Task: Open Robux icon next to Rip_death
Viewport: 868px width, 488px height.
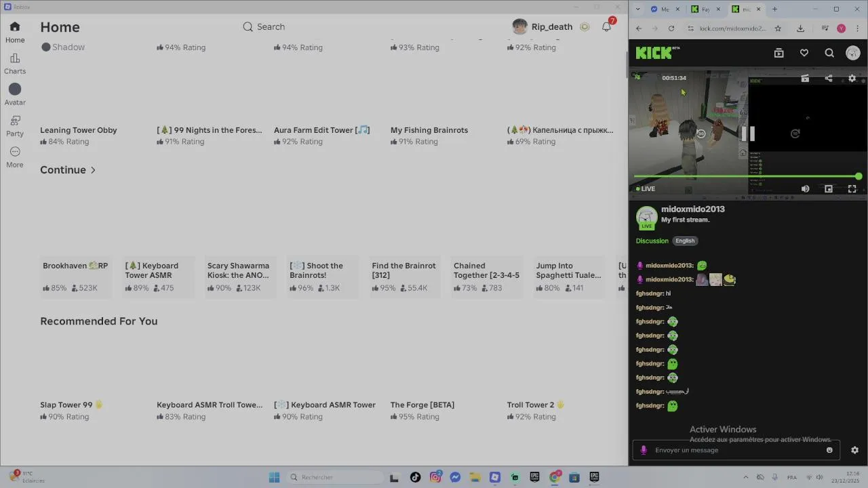Action: click(584, 26)
